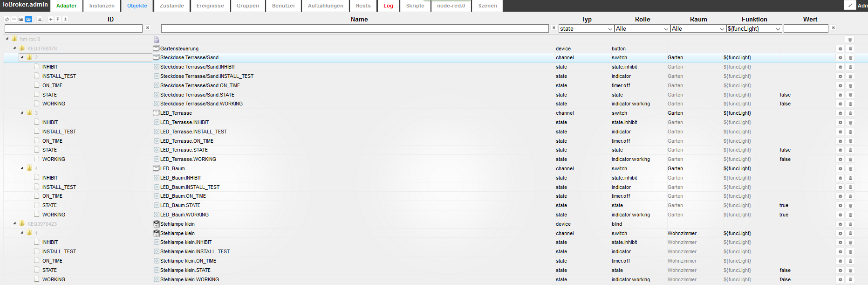Click trash icon on LED_Baum.WORKING row

pos(850,215)
